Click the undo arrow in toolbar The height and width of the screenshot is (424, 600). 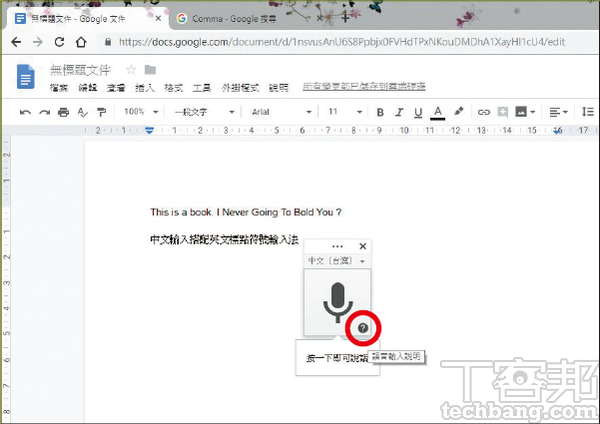[x=25, y=112]
